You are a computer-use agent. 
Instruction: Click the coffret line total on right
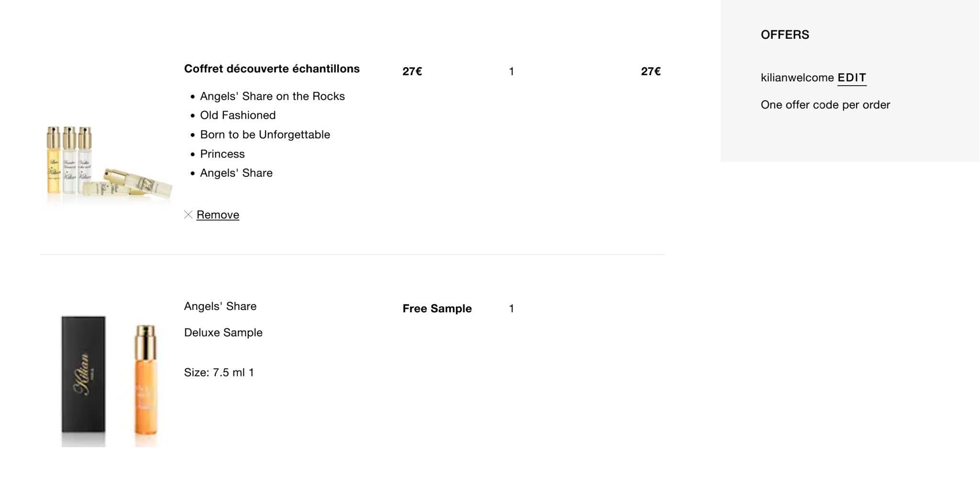(651, 71)
